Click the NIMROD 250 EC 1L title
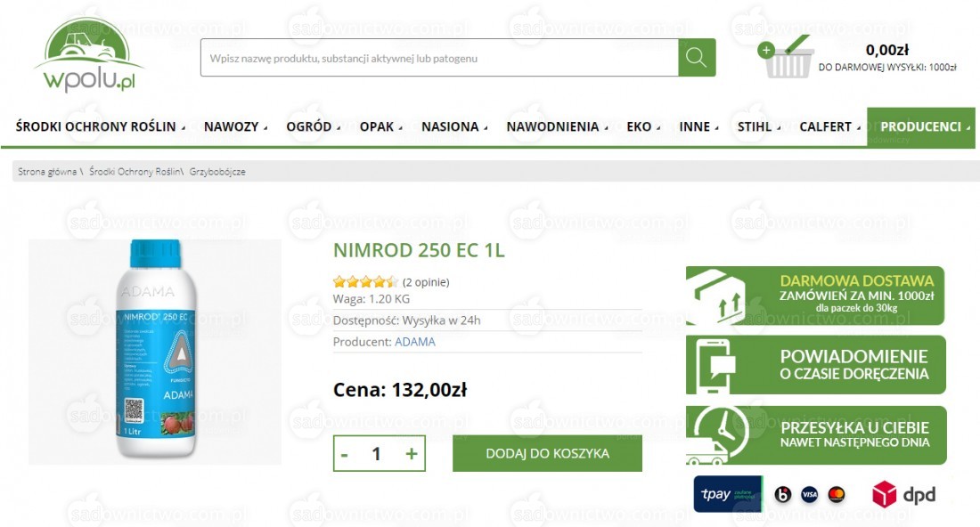This screenshot has width=980, height=527. click(x=419, y=250)
